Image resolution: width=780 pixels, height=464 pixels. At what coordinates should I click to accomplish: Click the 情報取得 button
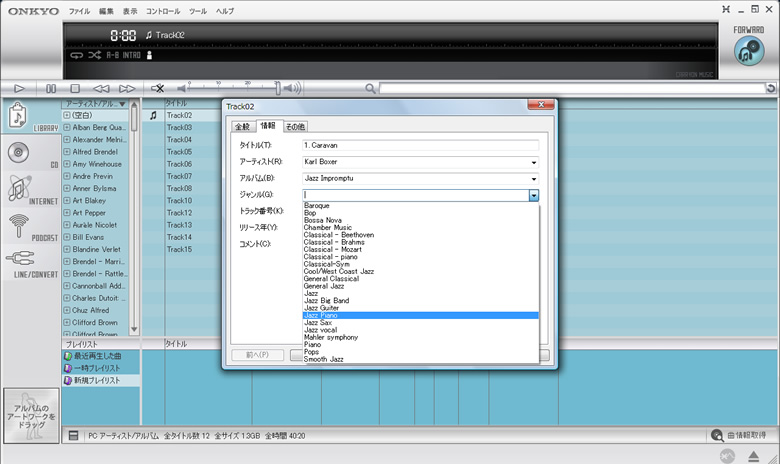739,435
